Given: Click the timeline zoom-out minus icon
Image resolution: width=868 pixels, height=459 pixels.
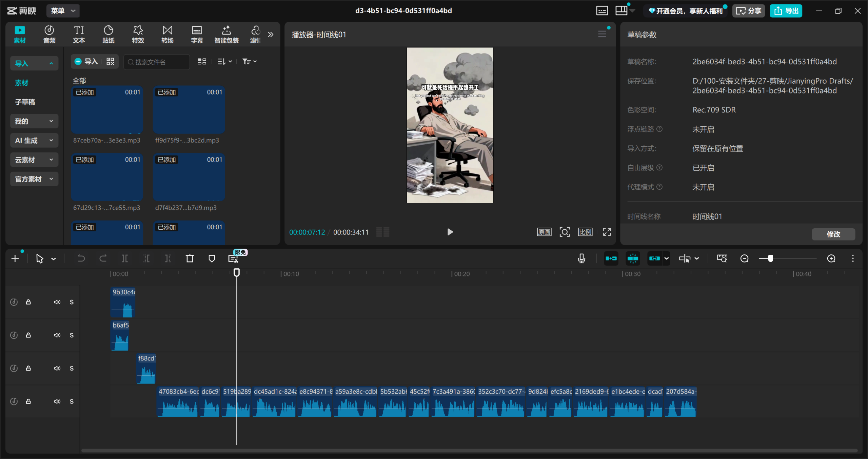Looking at the screenshot, I should [x=744, y=259].
